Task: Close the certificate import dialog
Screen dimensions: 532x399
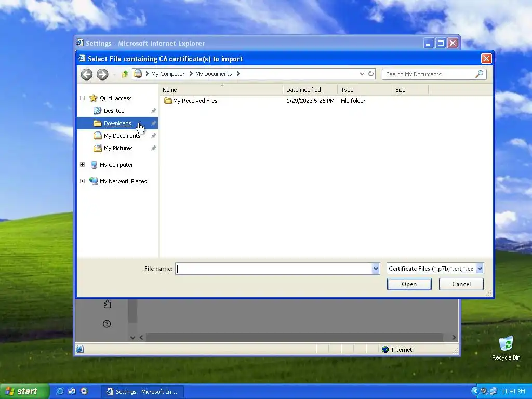Action: (x=486, y=58)
